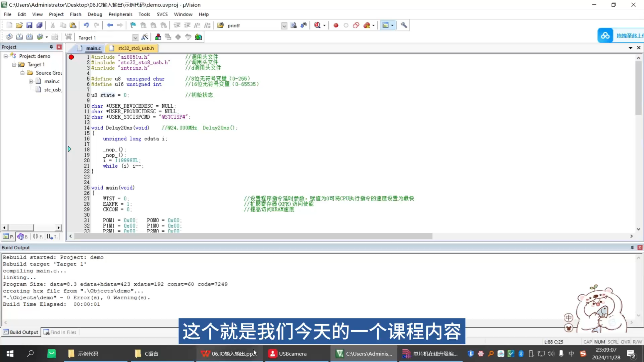The width and height of the screenshot is (644, 362).
Task: Click the Rebuild all target files icon
Action: (x=29, y=37)
